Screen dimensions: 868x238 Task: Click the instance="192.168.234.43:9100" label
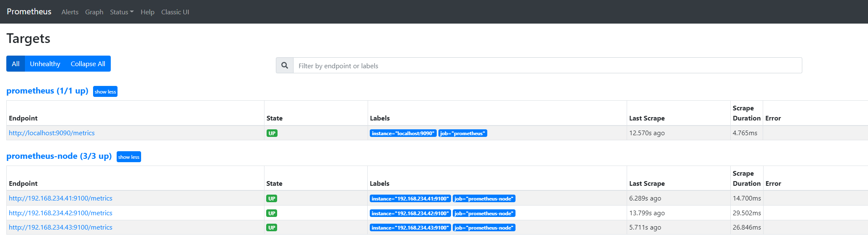point(410,227)
